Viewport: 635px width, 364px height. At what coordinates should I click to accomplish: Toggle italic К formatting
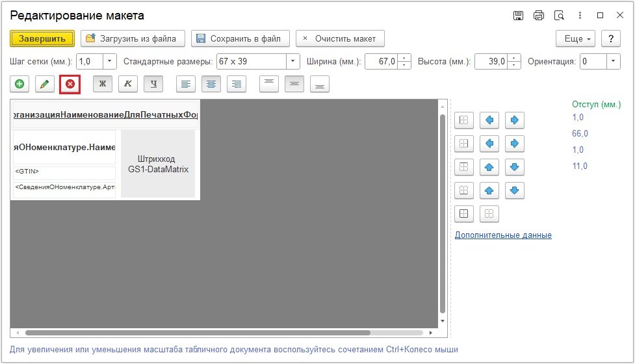point(128,84)
